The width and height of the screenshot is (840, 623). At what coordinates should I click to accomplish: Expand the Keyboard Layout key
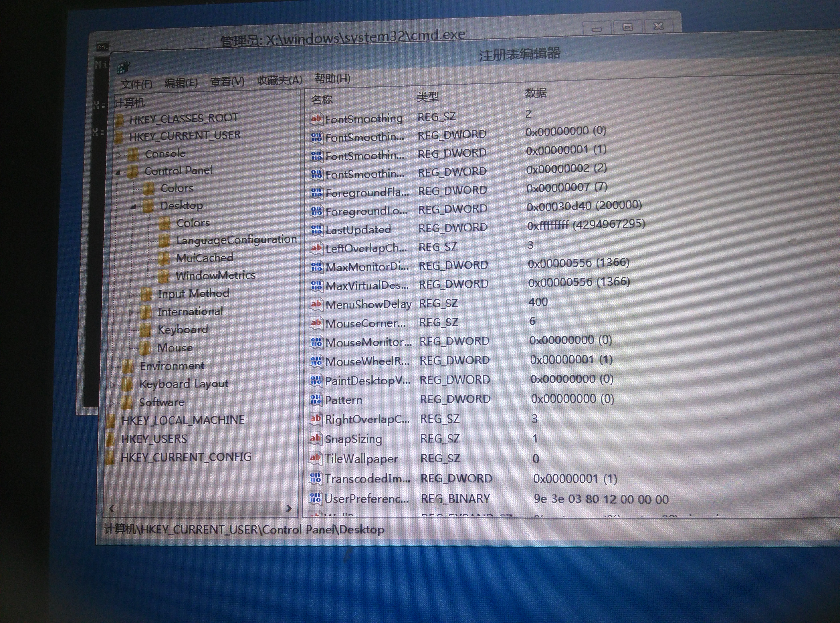112,385
